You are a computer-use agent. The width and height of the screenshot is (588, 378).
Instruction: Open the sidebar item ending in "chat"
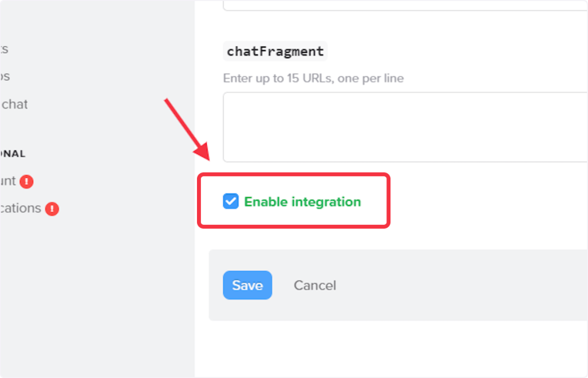point(14,104)
